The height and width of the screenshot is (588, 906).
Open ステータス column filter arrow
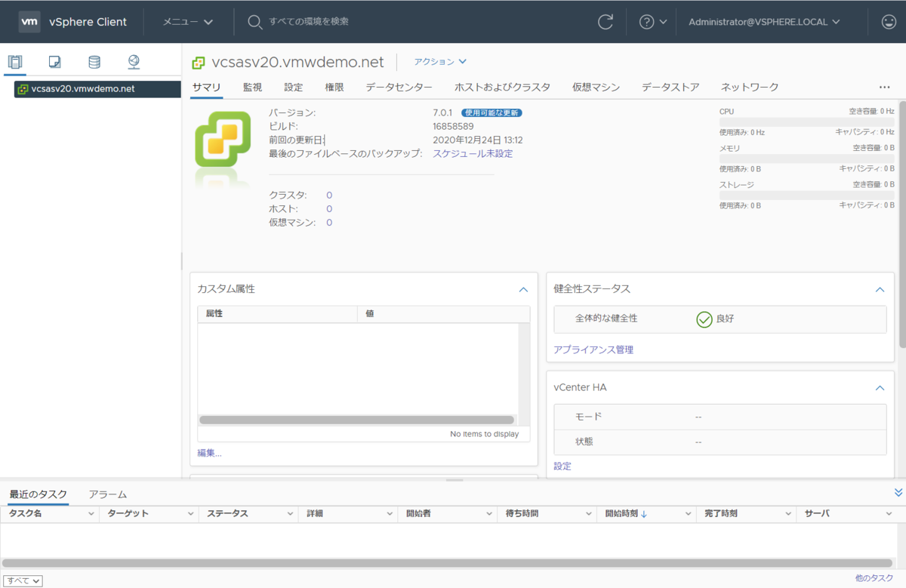(291, 514)
